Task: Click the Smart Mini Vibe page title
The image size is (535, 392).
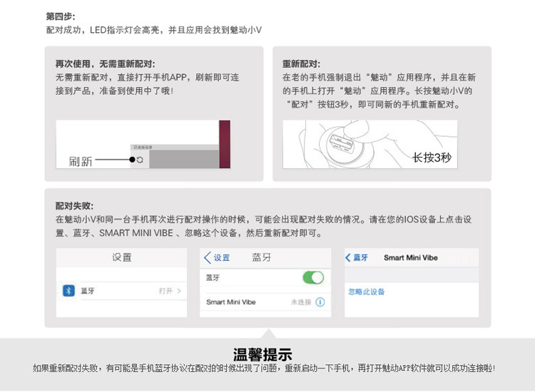Action: coord(410,257)
